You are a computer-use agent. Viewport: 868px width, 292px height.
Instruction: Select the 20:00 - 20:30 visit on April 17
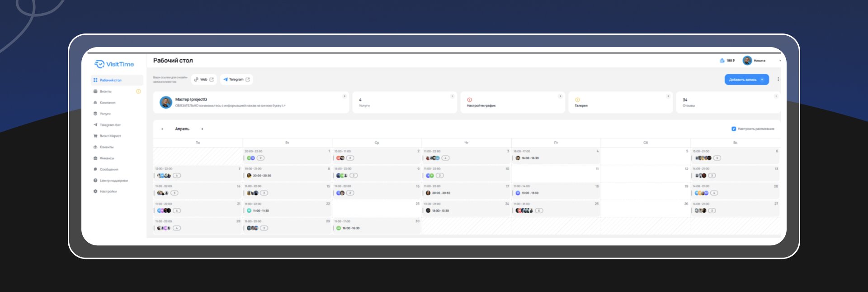[438, 193]
